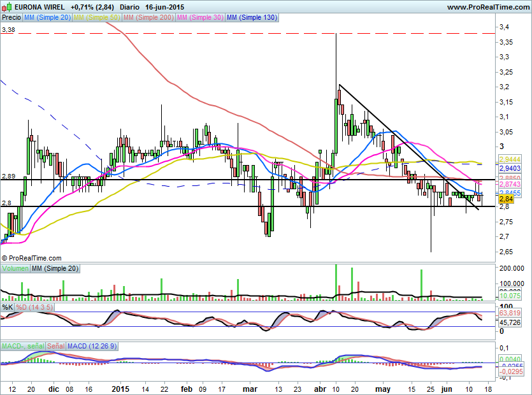The width and height of the screenshot is (532, 395).
Task: Select the magenta MM (Simple 30) label
Action: (x=200, y=18)
